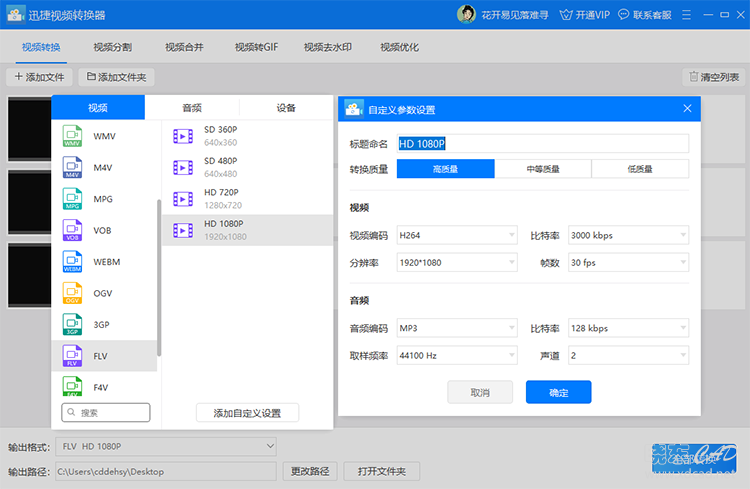This screenshot has width=750, height=489.
Task: Open the 视频编码 H264 dropdown
Action: point(457,235)
